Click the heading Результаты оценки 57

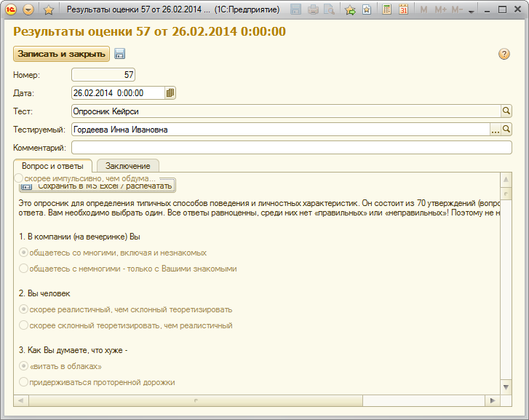pos(149,31)
